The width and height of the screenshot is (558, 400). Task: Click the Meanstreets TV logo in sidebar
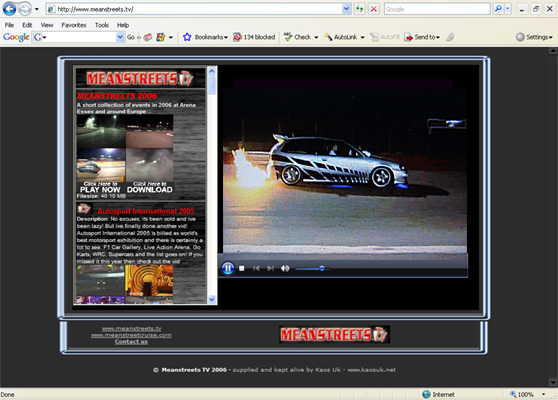point(140,78)
